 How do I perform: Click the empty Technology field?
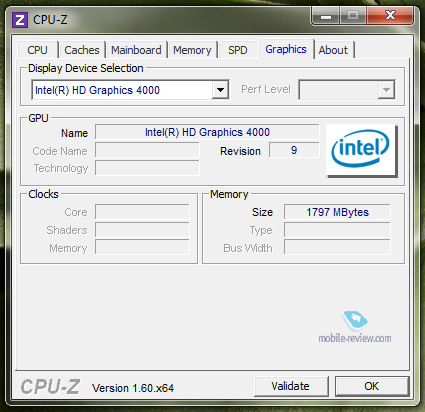point(147,168)
